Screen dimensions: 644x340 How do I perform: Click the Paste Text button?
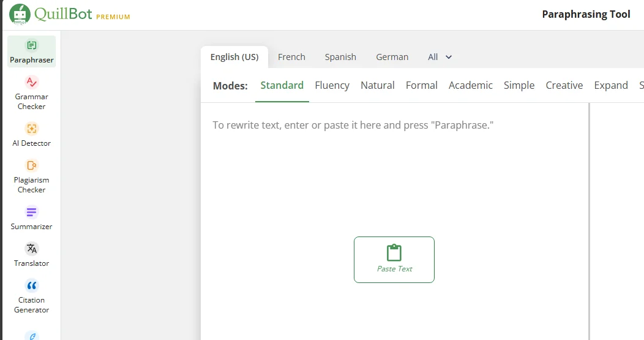(394, 259)
